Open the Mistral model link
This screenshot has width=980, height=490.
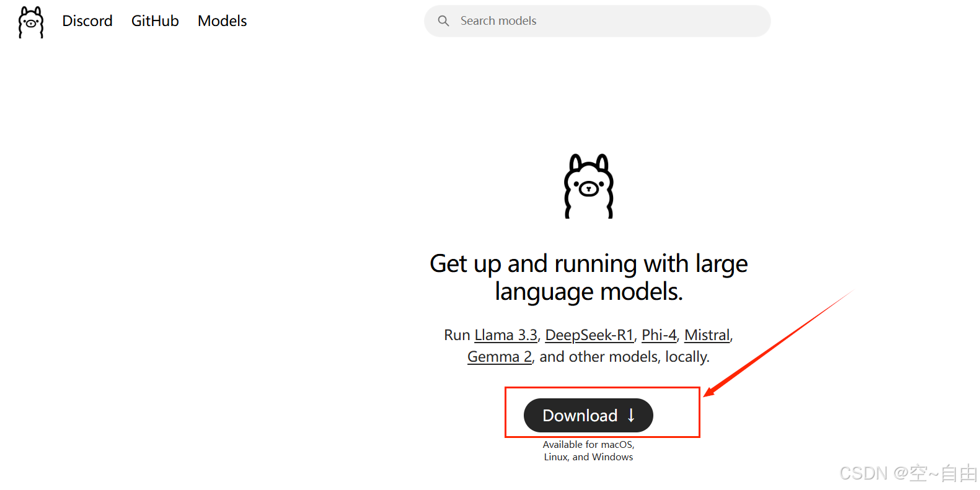point(707,335)
